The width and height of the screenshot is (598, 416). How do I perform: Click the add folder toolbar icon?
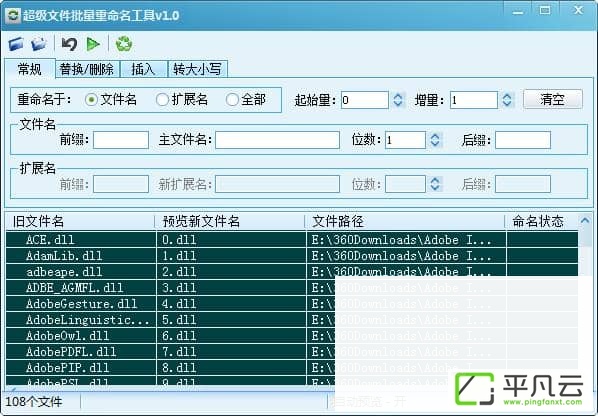pyautogui.click(x=39, y=44)
